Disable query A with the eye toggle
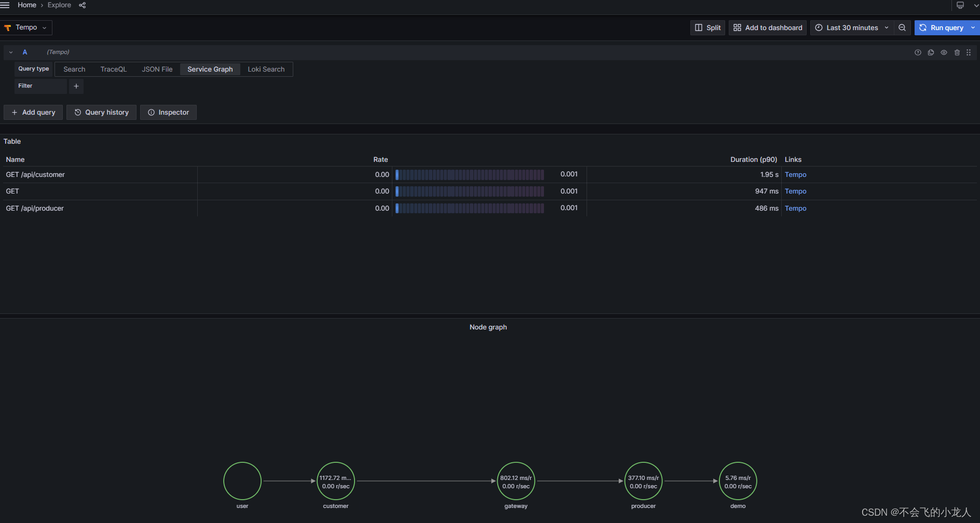The height and width of the screenshot is (523, 980). [x=944, y=52]
